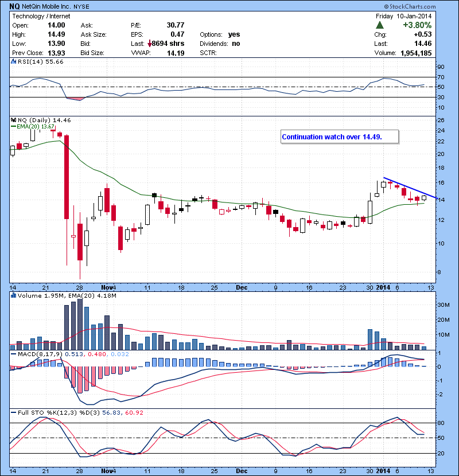This screenshot has height=476, width=459.
Task: Click the last white candle on the price chart
Action: coord(424,198)
